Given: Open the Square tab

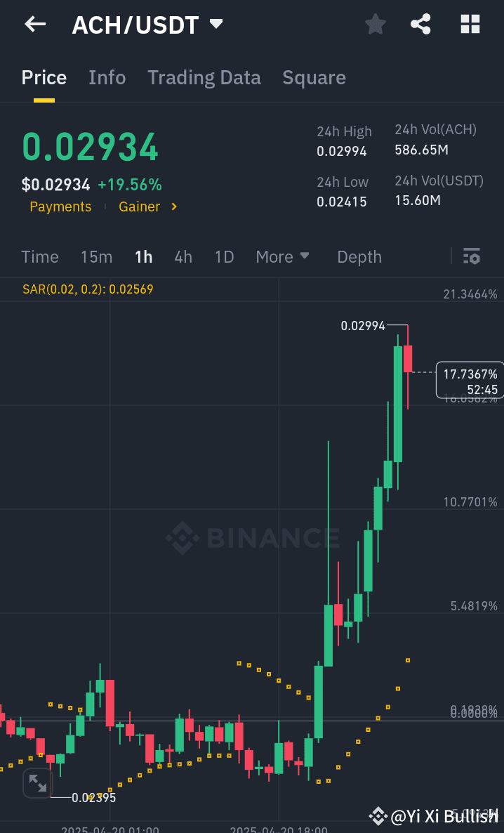Looking at the screenshot, I should point(314,78).
